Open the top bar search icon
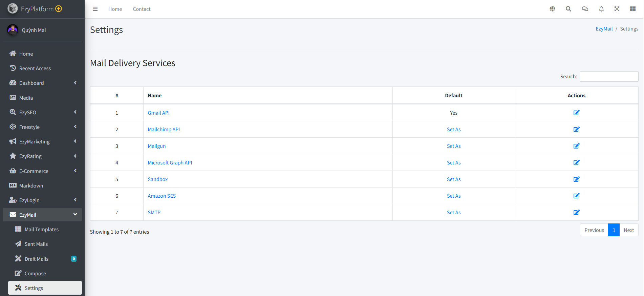The height and width of the screenshot is (296, 644). coord(568,9)
